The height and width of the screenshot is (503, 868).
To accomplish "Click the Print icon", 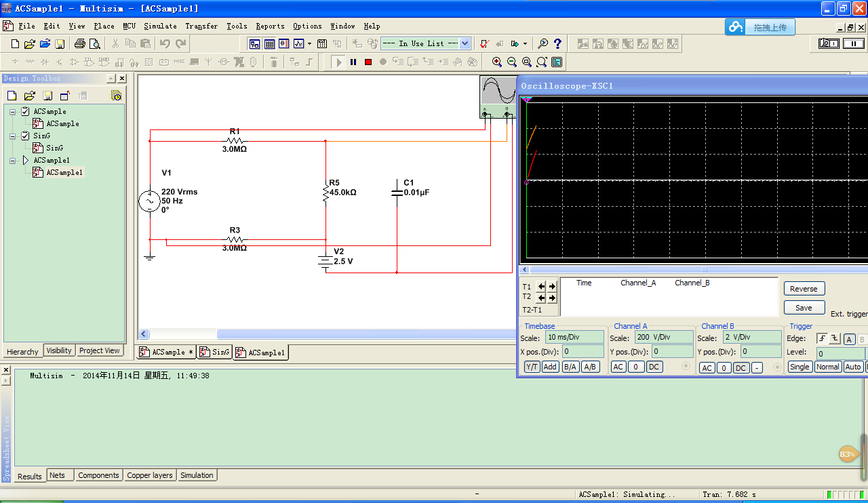I will click(79, 43).
